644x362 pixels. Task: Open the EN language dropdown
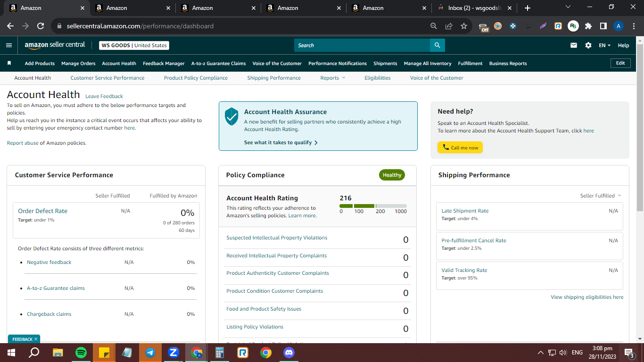[604, 45]
